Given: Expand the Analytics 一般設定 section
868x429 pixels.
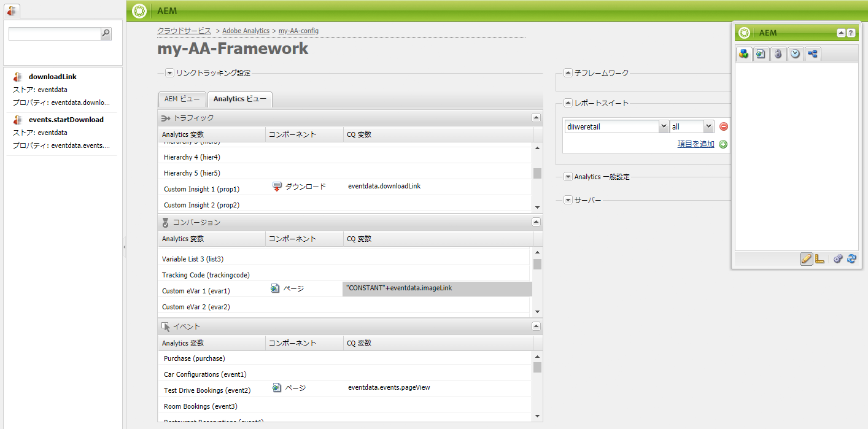Looking at the screenshot, I should coord(568,177).
